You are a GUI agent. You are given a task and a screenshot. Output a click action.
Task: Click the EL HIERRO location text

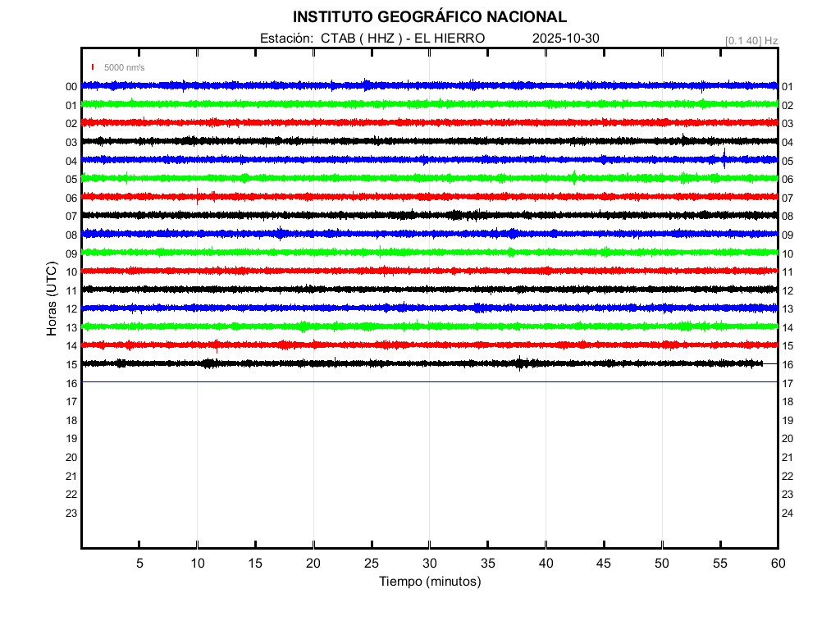pyautogui.click(x=450, y=39)
